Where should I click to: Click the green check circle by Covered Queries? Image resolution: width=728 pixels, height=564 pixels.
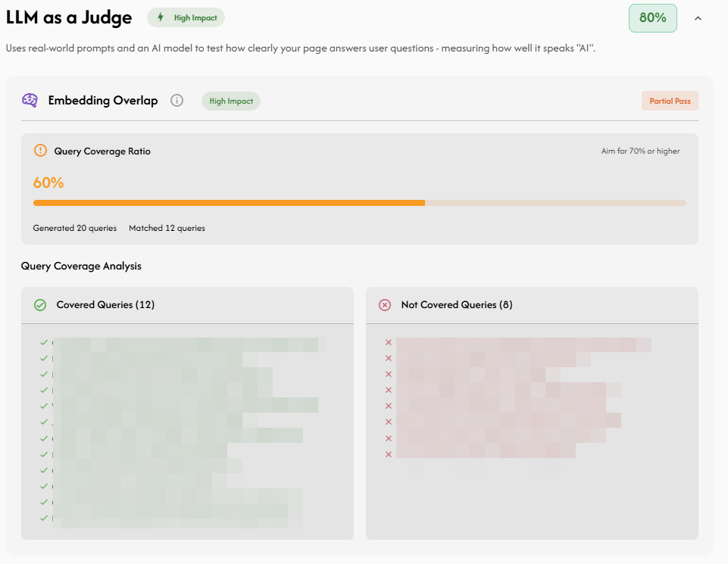(40, 305)
